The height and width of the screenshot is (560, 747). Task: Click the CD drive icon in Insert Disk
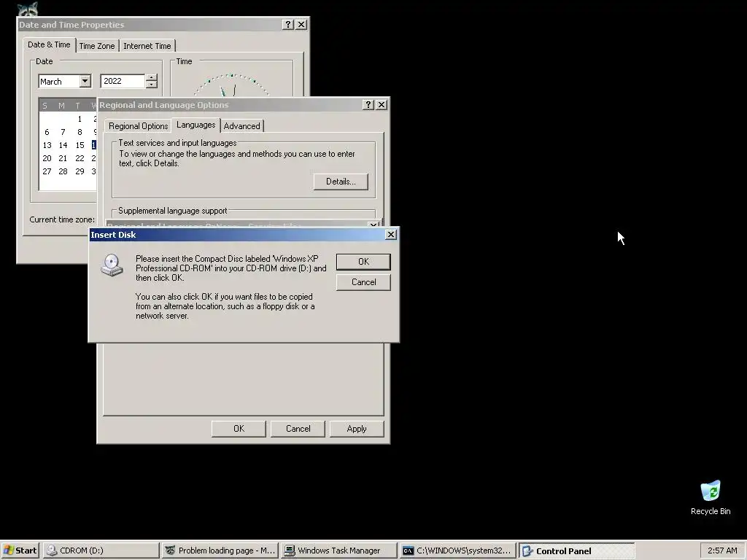[112, 265]
